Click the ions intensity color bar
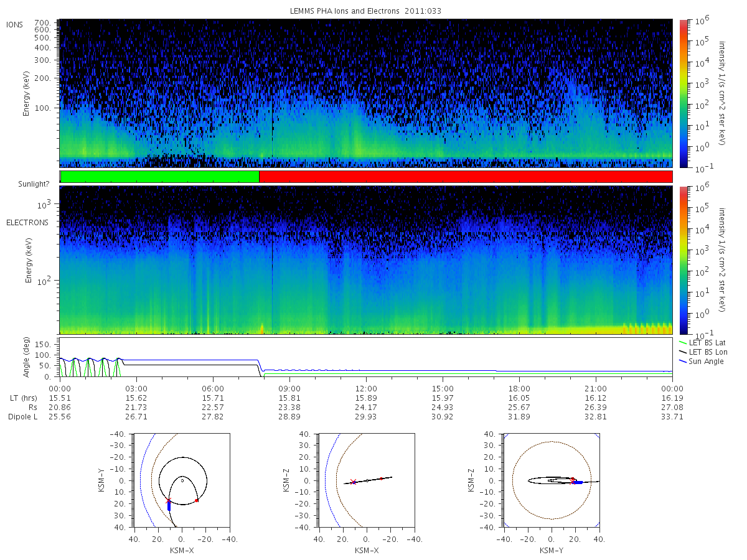This screenshot has width=747, height=560. pyautogui.click(x=683, y=93)
